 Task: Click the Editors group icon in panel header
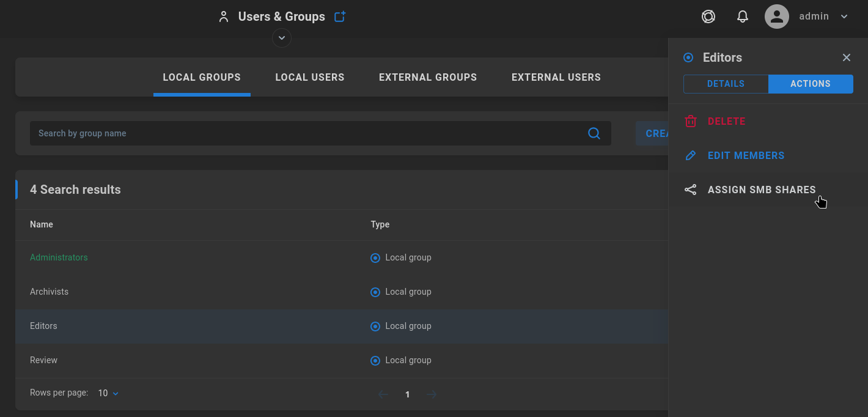pos(688,57)
